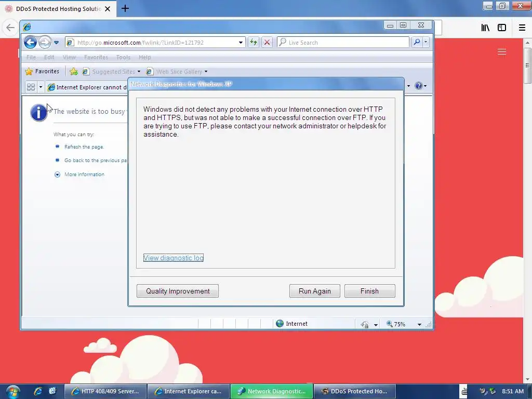This screenshot has width=532, height=399.
Task: Open new tab with plus button
Action: click(x=125, y=8)
